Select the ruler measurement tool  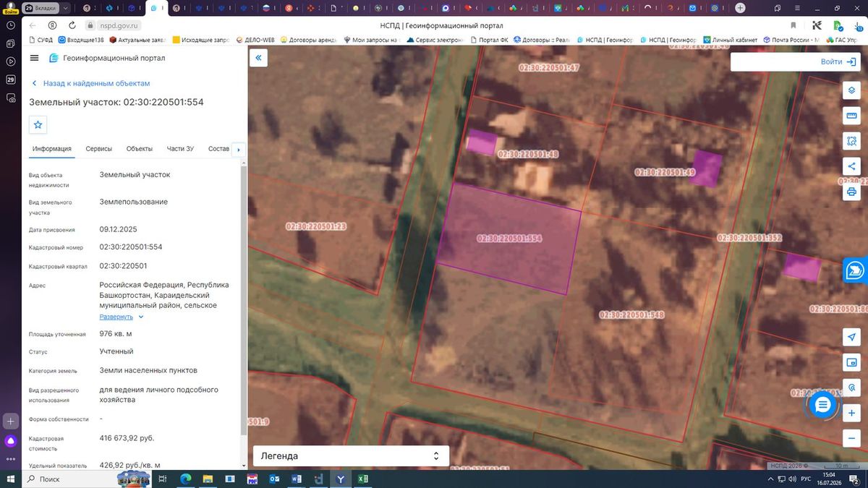[852, 116]
